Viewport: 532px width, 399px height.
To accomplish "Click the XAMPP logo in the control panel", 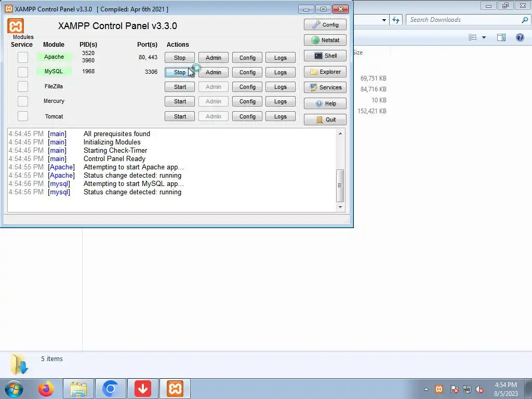I will click(x=16, y=26).
